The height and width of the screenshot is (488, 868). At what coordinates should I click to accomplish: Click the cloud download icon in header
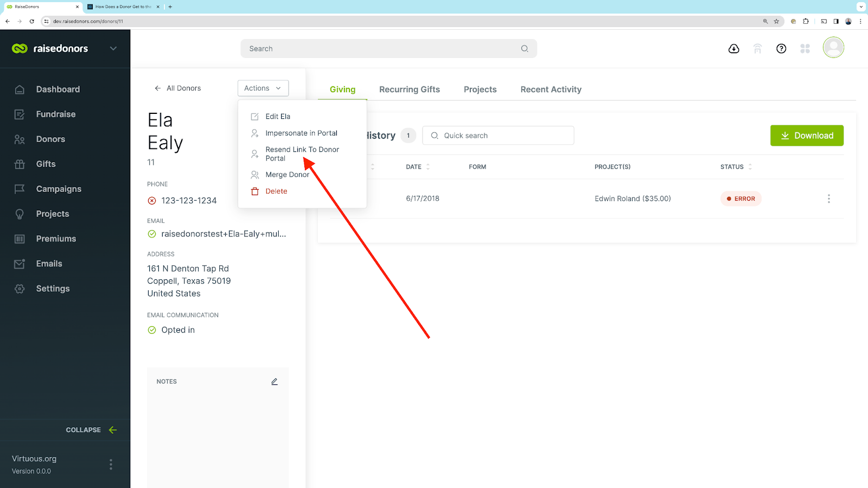(x=733, y=49)
